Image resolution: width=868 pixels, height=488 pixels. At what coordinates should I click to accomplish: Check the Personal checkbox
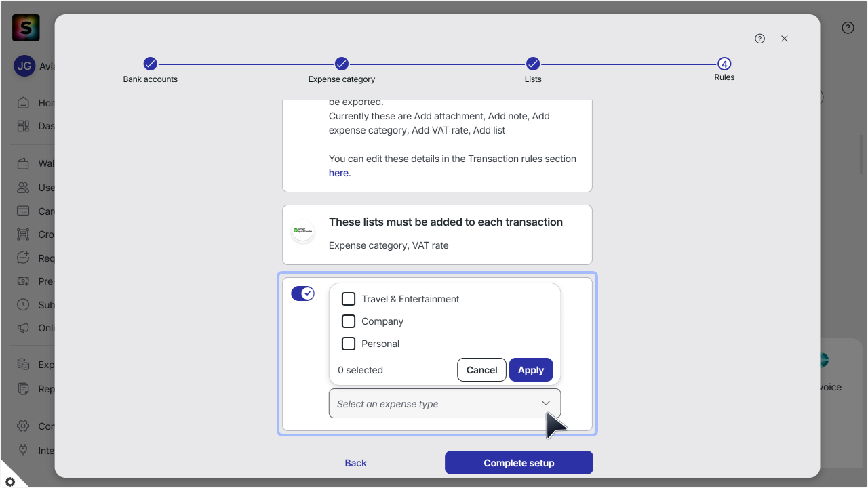point(349,344)
